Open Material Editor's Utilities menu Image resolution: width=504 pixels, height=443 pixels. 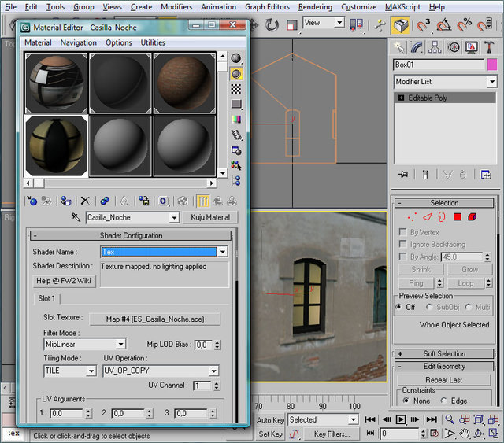tap(153, 42)
